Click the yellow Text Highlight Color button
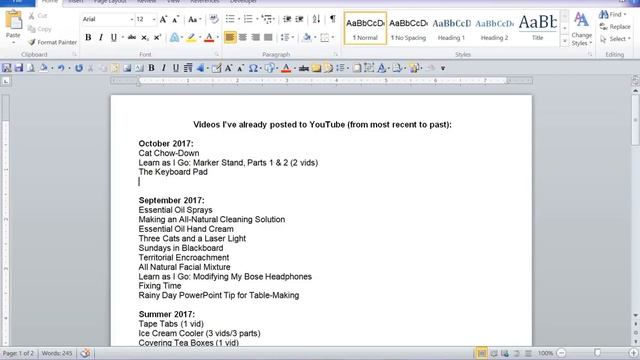Image resolution: width=640 pixels, height=360 pixels. (190, 38)
